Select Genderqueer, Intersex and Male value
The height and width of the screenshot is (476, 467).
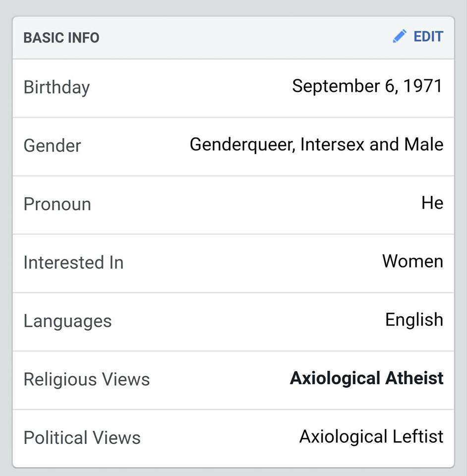point(316,144)
